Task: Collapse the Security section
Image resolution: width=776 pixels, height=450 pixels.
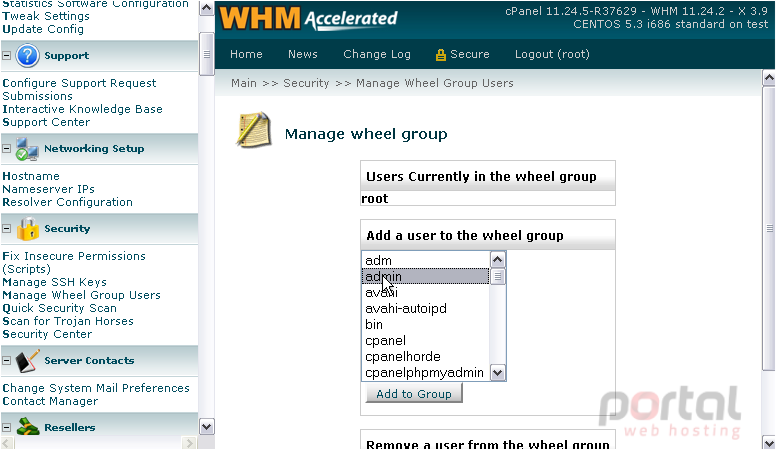Action: pyautogui.click(x=6, y=229)
